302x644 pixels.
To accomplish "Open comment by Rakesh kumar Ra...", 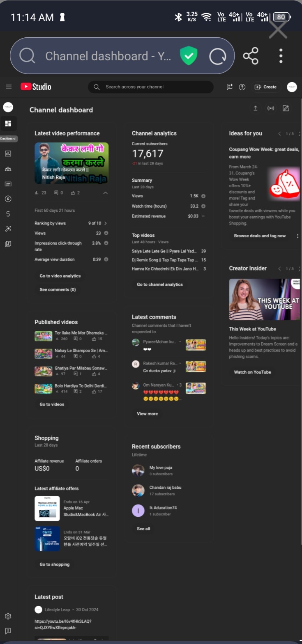I will [168, 367].
